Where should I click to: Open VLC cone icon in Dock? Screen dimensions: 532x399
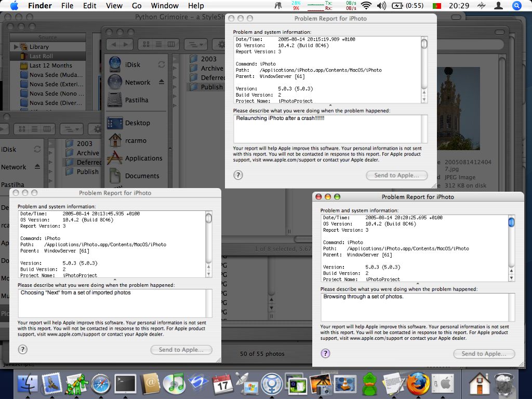[345, 384]
